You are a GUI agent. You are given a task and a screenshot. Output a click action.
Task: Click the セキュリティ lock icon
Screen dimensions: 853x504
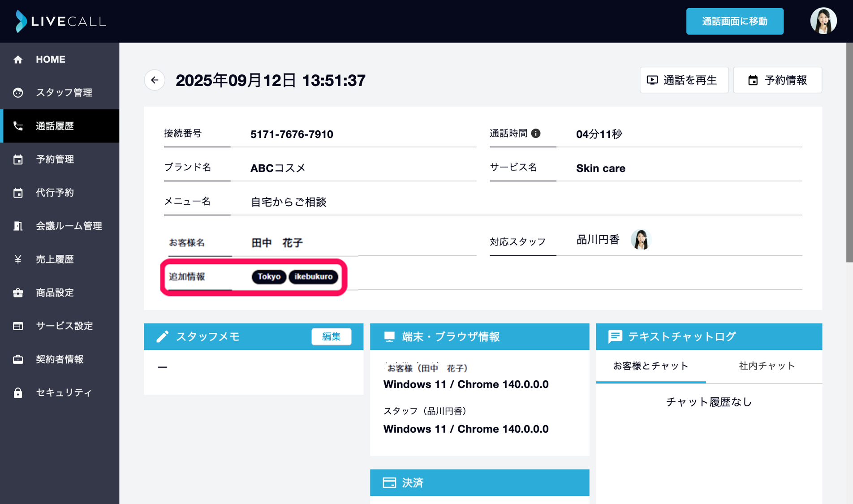18,392
